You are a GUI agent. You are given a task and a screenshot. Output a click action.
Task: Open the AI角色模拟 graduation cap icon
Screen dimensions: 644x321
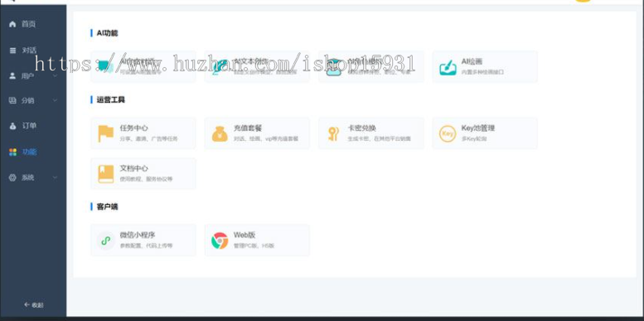(x=333, y=67)
